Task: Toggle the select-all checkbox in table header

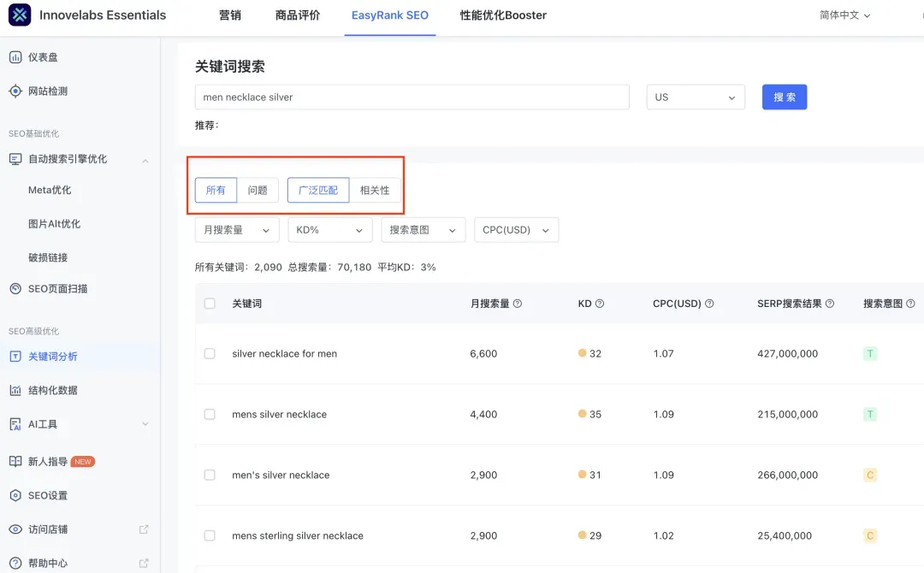Action: 210,304
